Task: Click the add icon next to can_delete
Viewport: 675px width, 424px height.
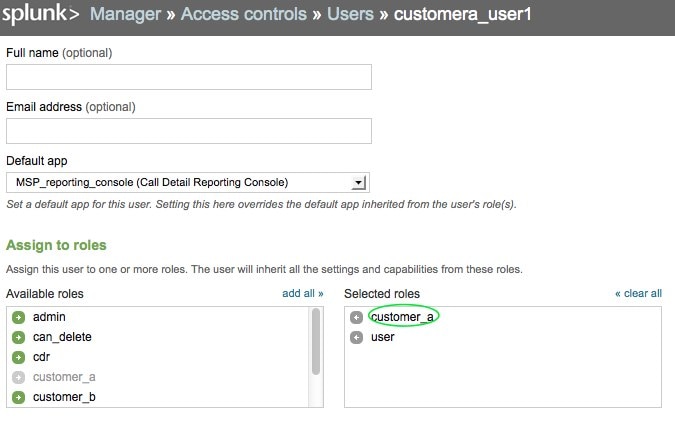Action: (x=18, y=337)
